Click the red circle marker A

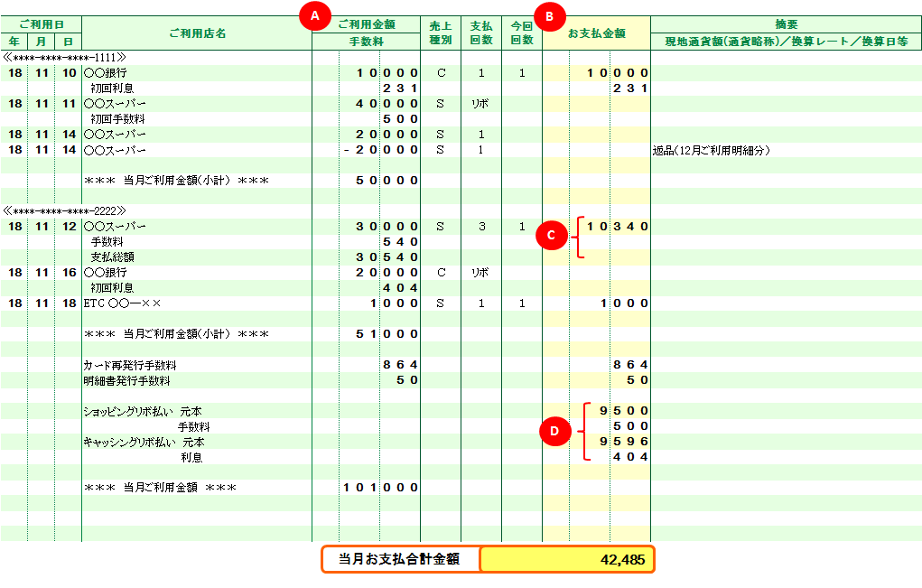coord(314,14)
